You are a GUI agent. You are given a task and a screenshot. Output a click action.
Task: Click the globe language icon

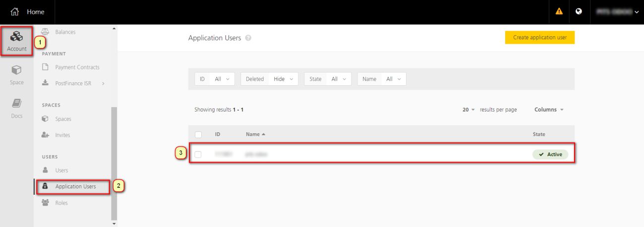(x=579, y=12)
